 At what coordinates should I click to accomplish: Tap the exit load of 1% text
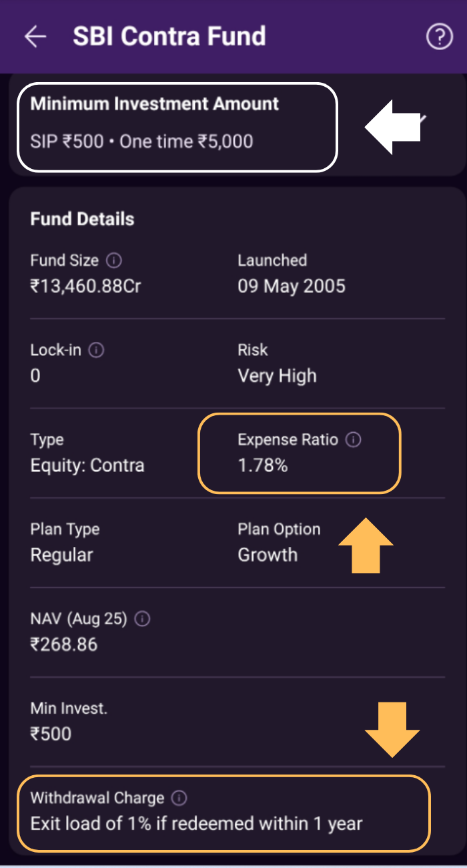point(196,823)
